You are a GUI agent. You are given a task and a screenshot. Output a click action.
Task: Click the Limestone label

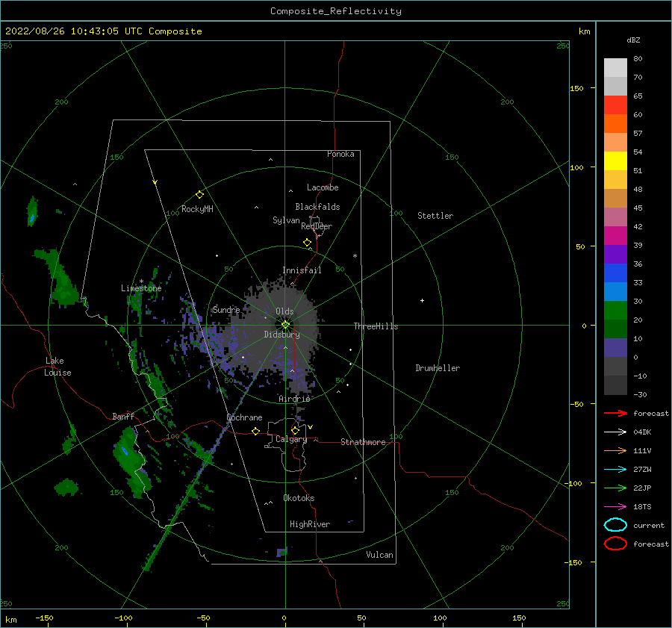coord(141,288)
